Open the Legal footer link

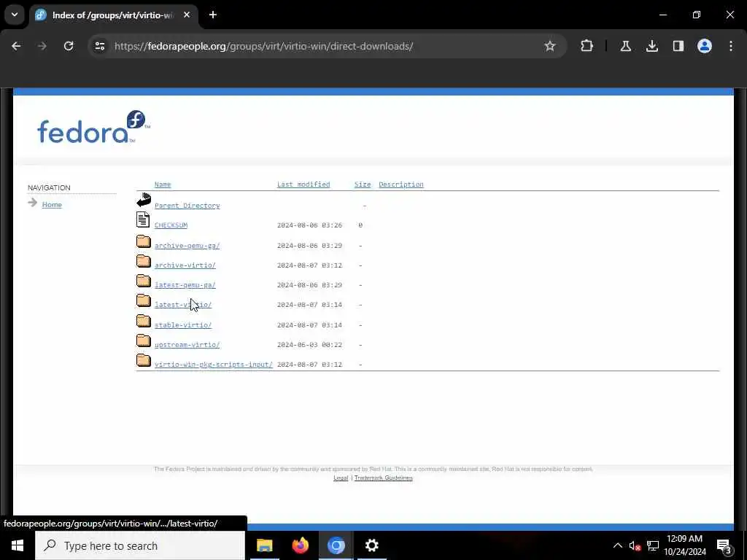click(x=341, y=478)
